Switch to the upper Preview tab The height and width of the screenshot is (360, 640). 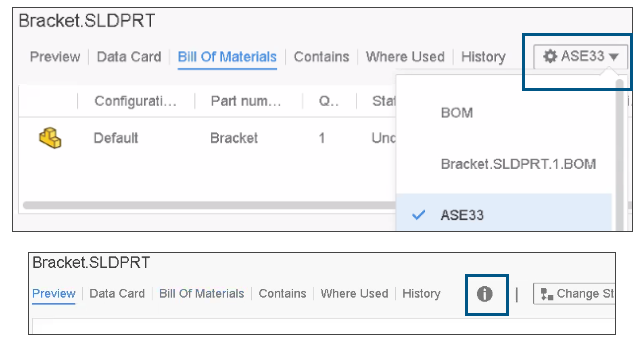(x=55, y=57)
